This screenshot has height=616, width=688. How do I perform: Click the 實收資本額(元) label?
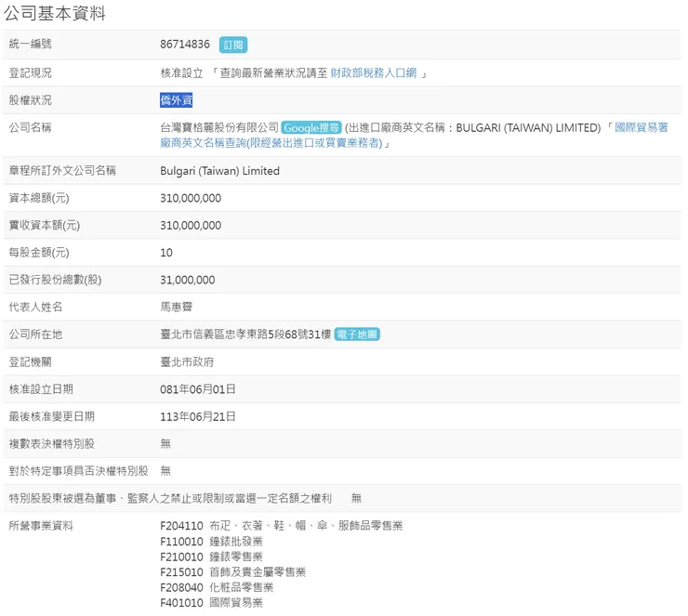click(x=45, y=226)
